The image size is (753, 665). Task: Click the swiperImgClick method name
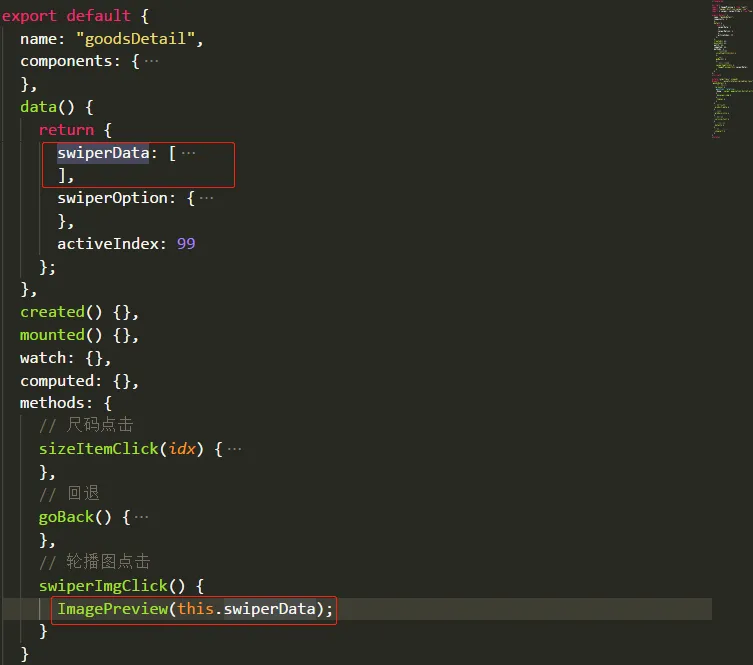click(103, 586)
